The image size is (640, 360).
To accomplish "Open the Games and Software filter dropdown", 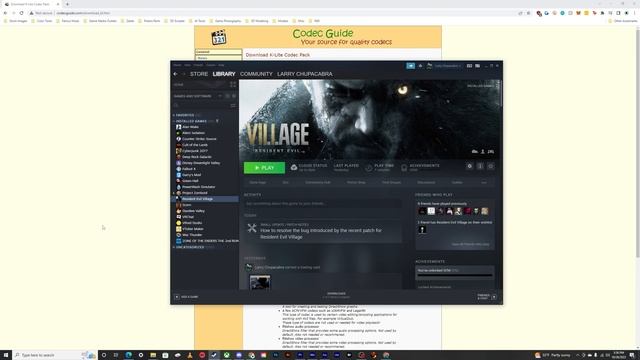I will click(198, 96).
